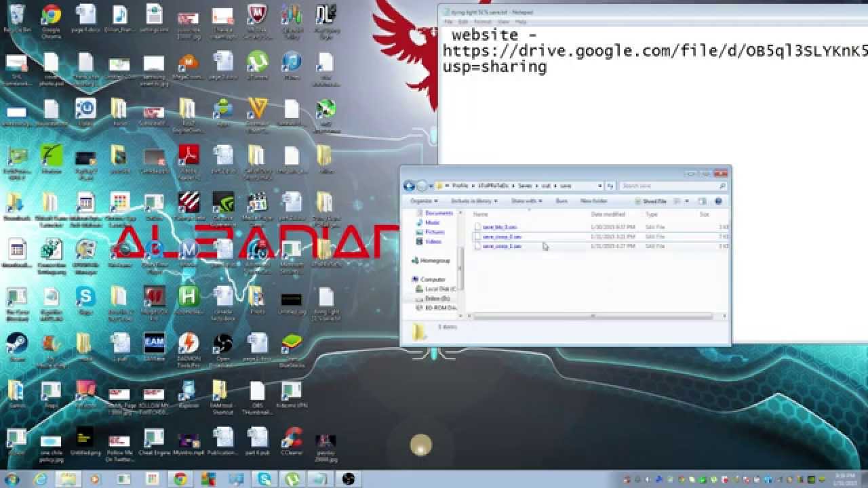Open Notepad View menu
Image resolution: width=868 pixels, height=488 pixels.
point(503,22)
